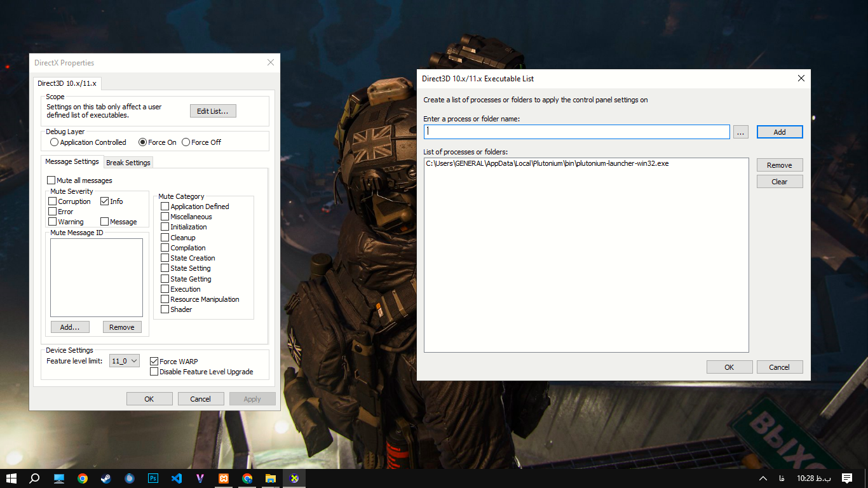Open Steam from the taskbar
Image resolution: width=868 pixels, height=488 pixels.
pyautogui.click(x=106, y=478)
